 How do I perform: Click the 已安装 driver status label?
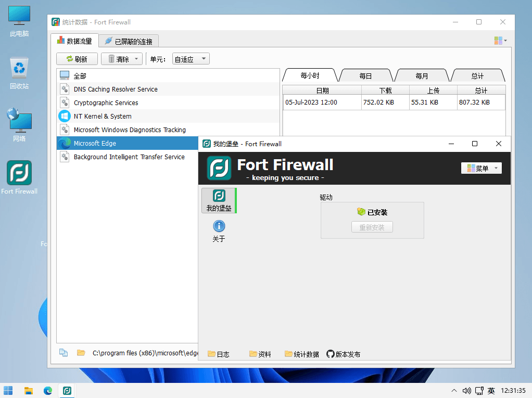(x=372, y=212)
